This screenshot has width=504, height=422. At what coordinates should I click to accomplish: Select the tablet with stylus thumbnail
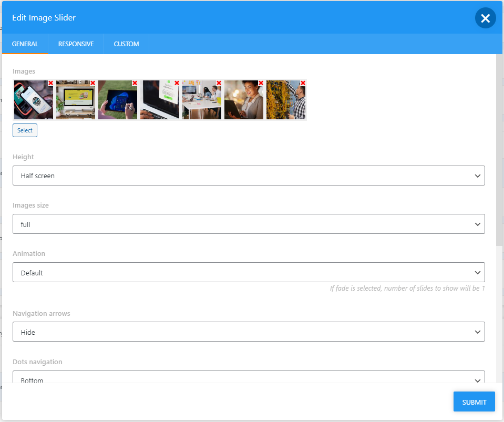pyautogui.click(x=118, y=100)
